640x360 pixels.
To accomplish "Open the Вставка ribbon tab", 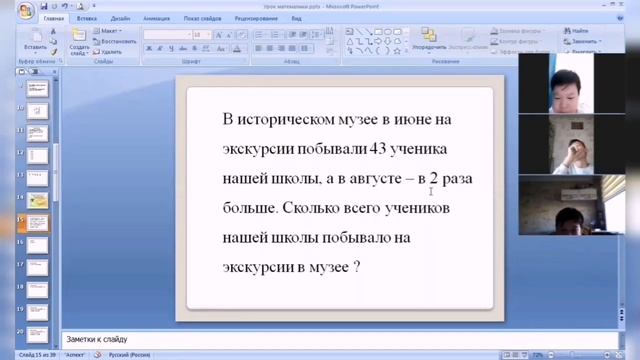I will [x=87, y=19].
